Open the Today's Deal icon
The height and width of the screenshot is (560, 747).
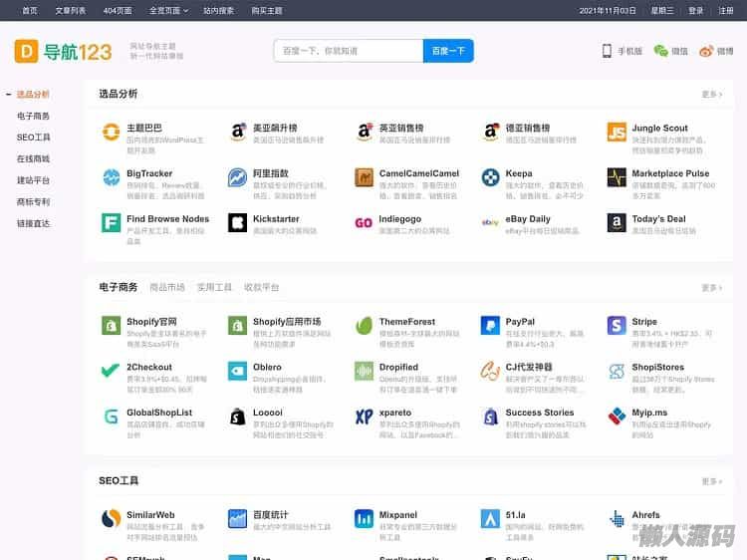tap(617, 222)
